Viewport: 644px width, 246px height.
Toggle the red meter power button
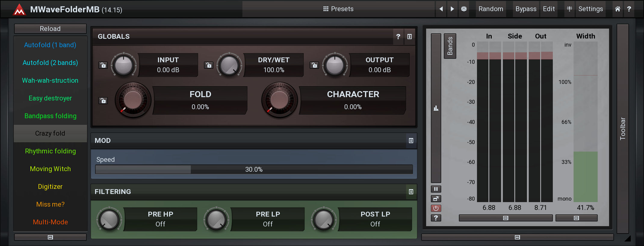436,208
